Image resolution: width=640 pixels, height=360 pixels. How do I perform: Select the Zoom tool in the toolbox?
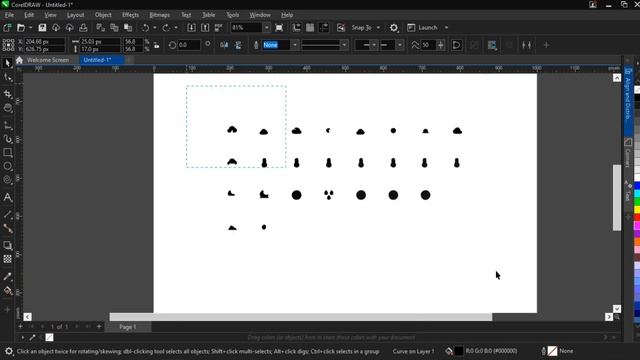click(x=7, y=108)
